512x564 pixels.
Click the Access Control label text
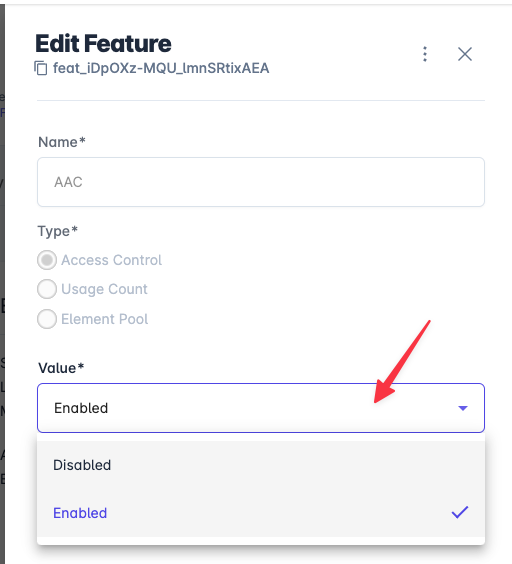point(112,260)
